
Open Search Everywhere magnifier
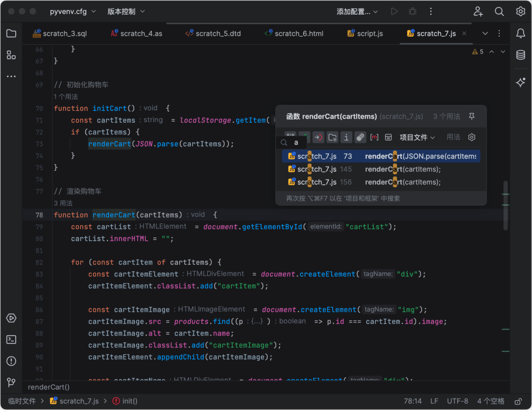click(499, 11)
